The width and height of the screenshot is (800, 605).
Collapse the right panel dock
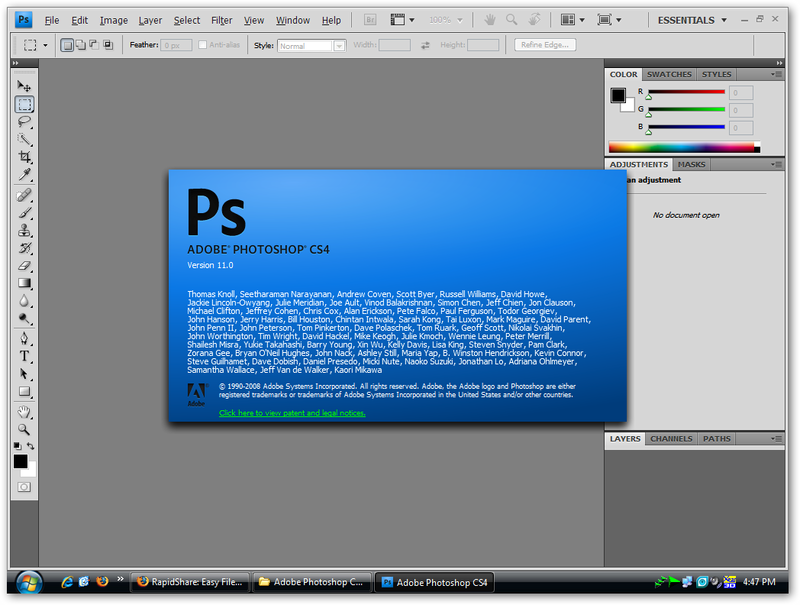(x=779, y=63)
